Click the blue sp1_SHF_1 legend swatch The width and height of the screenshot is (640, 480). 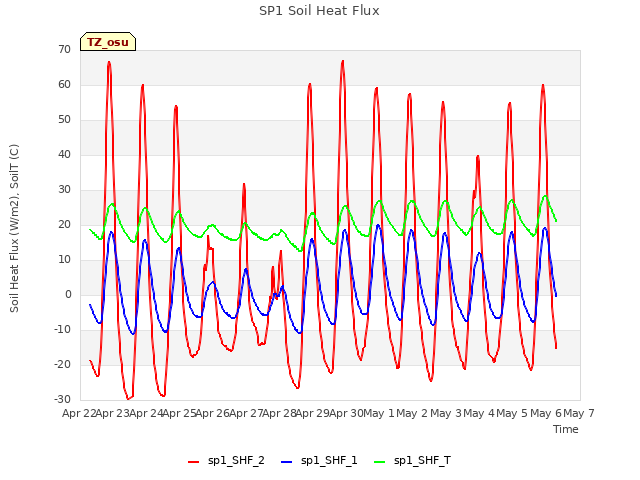287,462
